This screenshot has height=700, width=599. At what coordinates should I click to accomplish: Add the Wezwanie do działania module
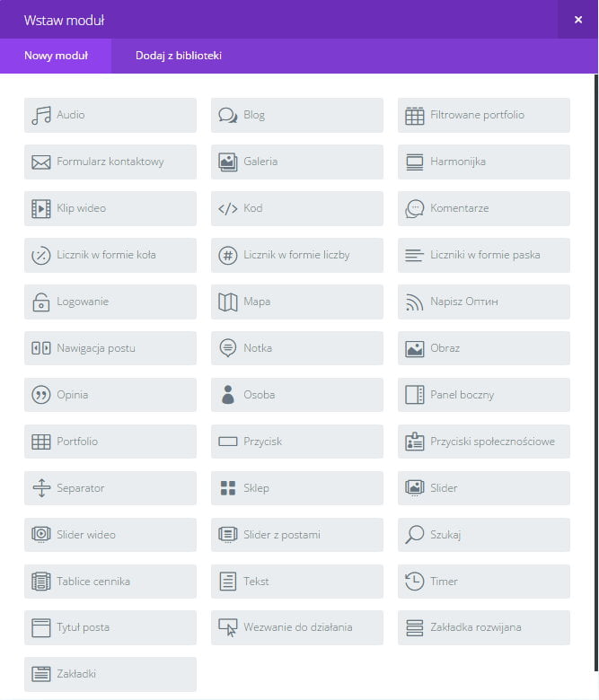click(296, 628)
